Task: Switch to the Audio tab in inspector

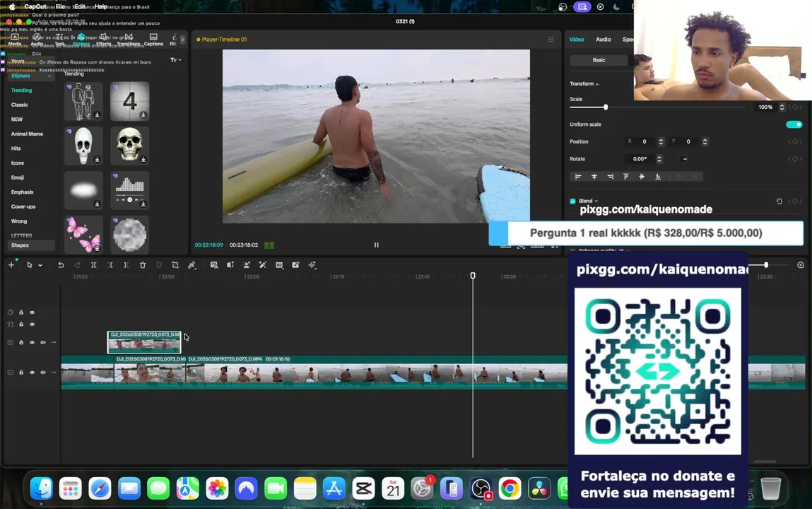Action: (x=604, y=40)
